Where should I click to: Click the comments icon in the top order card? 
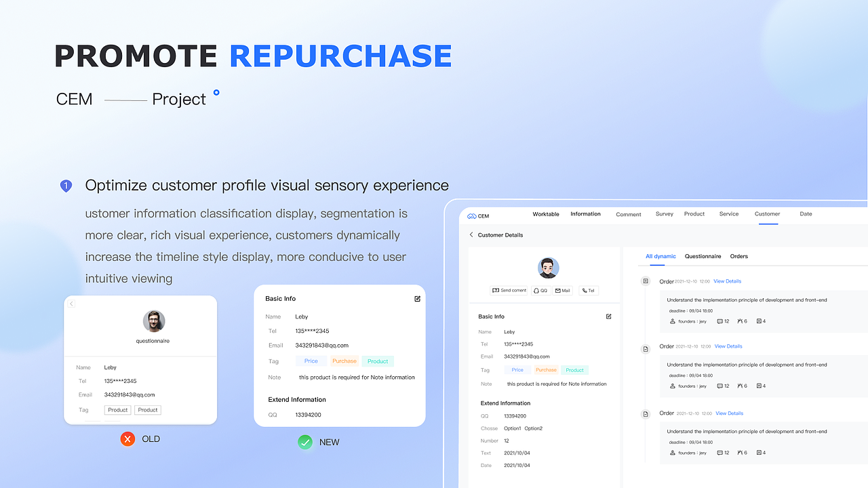click(x=720, y=321)
